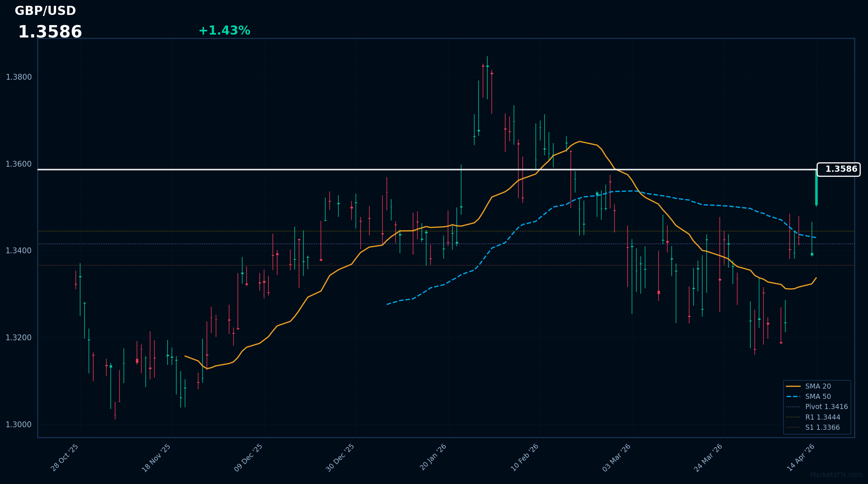Click the blue dashed SMA 50 legend swatch
The width and height of the screenshot is (868, 484).
793,397
